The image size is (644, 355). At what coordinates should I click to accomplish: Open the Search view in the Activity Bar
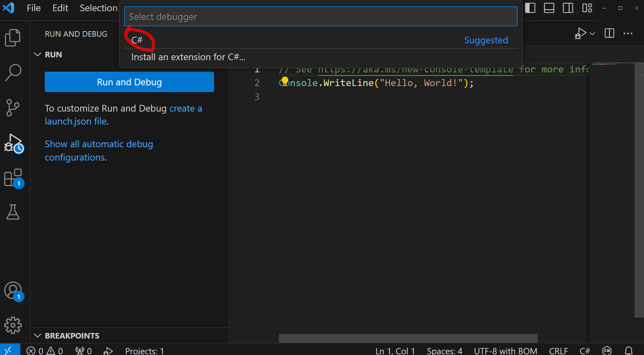(13, 72)
